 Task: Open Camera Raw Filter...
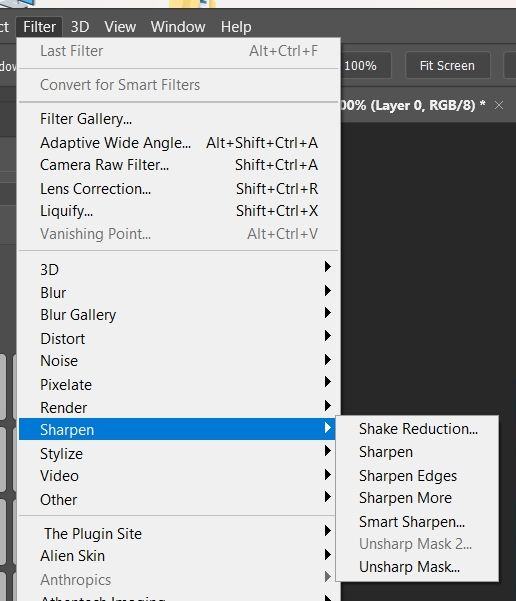[x=179, y=165]
